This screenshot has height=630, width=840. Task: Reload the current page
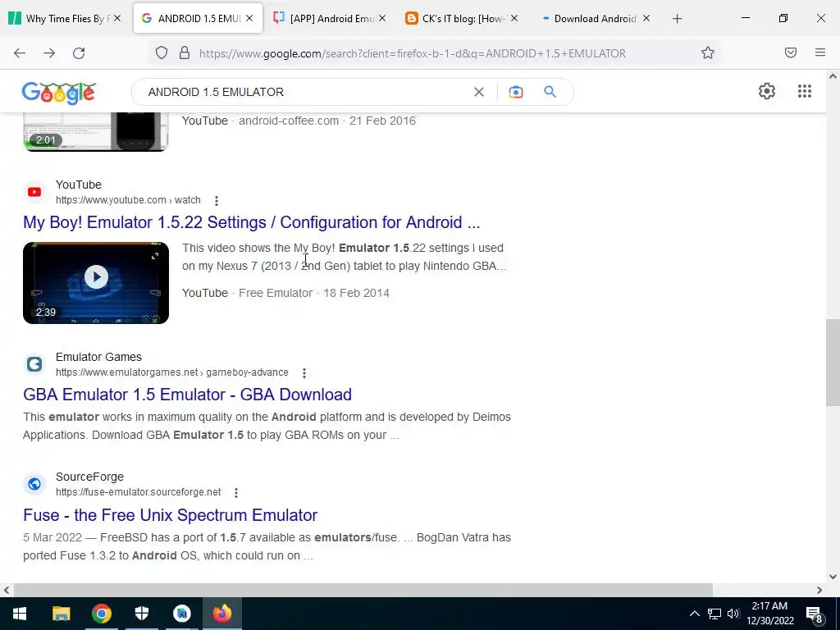(79, 53)
